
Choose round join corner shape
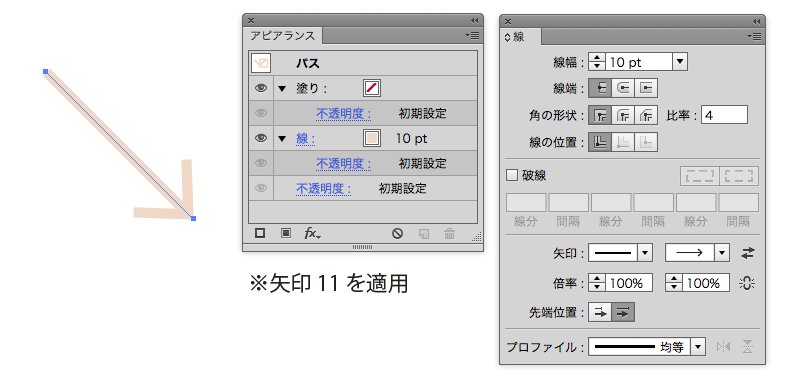tap(623, 115)
